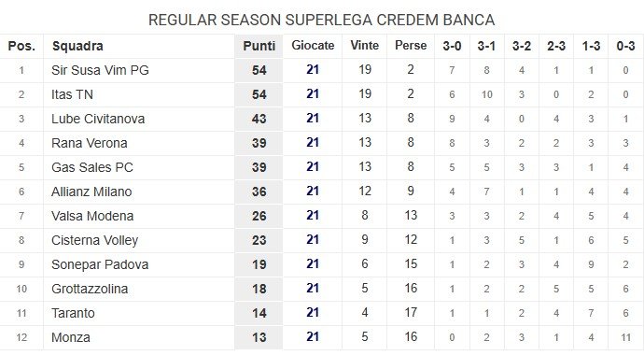644x355 pixels.
Task: Open the Sir Susa Vim PG team
Action: [x=100, y=70]
